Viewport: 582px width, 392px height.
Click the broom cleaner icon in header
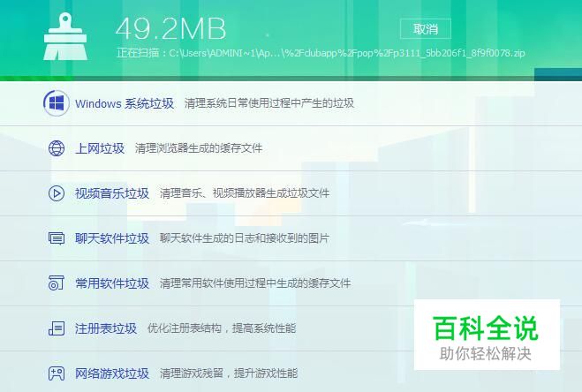coord(65,36)
